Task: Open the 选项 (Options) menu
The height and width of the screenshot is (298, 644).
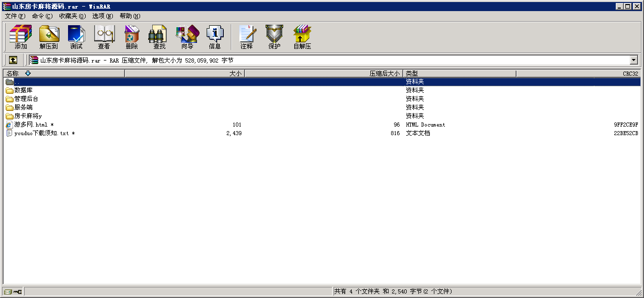Action: tap(102, 16)
